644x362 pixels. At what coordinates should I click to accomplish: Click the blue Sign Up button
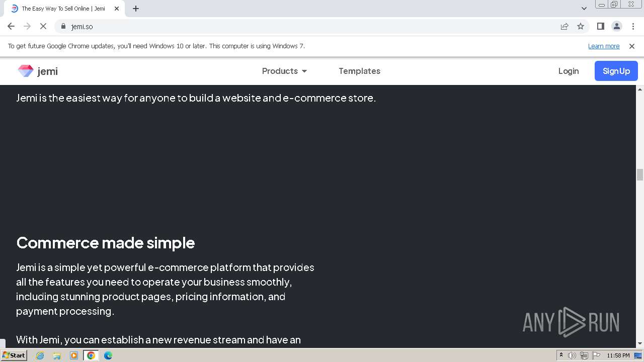point(616,71)
